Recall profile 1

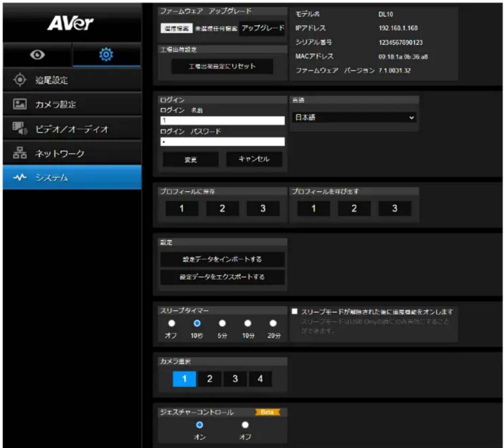(313, 209)
